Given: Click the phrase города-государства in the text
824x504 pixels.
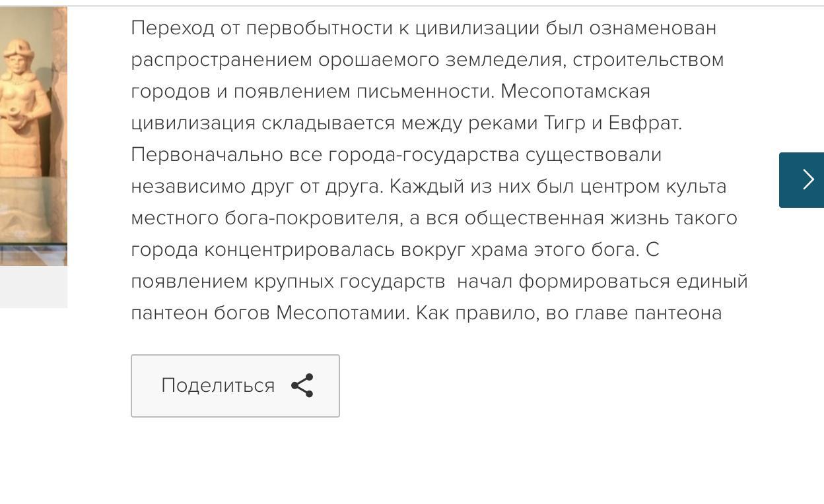Looking at the screenshot, I should (425, 155).
